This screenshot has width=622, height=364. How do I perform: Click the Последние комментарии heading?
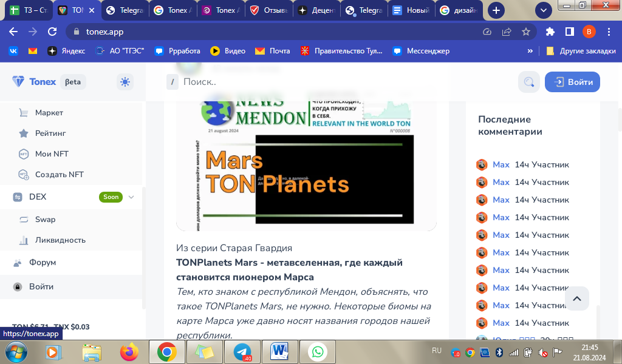(510, 126)
